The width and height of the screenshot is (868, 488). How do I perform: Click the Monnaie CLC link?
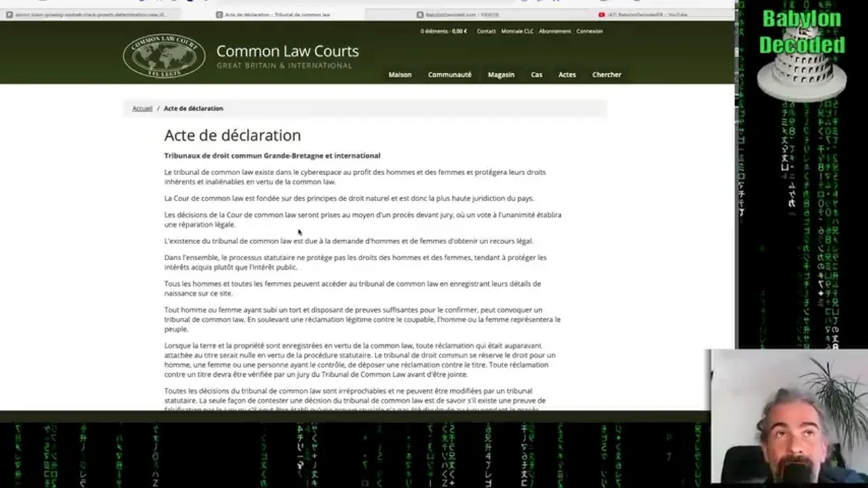coord(517,31)
